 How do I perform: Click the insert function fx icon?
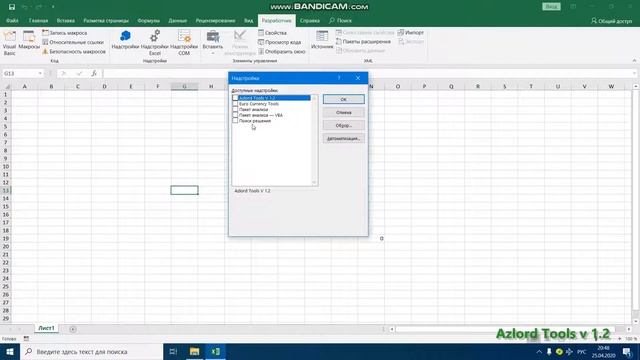click(94, 73)
